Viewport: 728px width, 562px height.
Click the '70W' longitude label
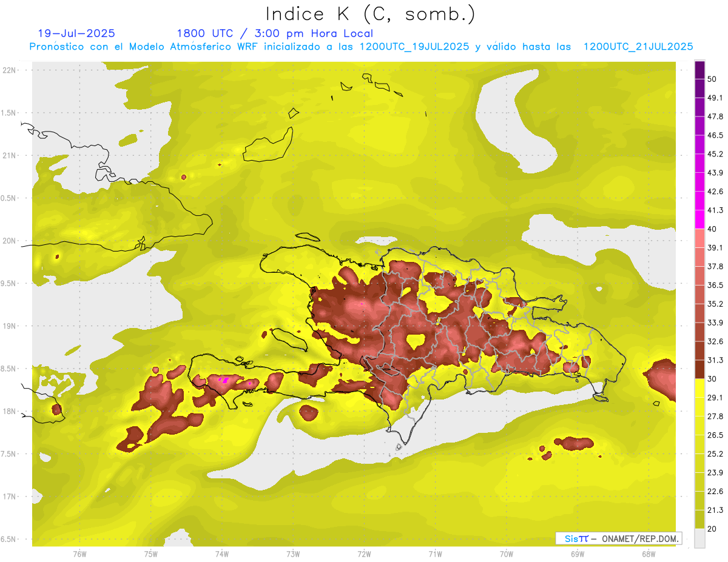tap(507, 554)
